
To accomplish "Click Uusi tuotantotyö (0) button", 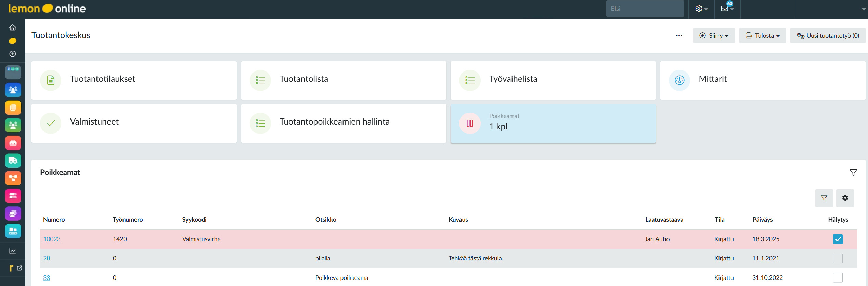I will click(828, 36).
